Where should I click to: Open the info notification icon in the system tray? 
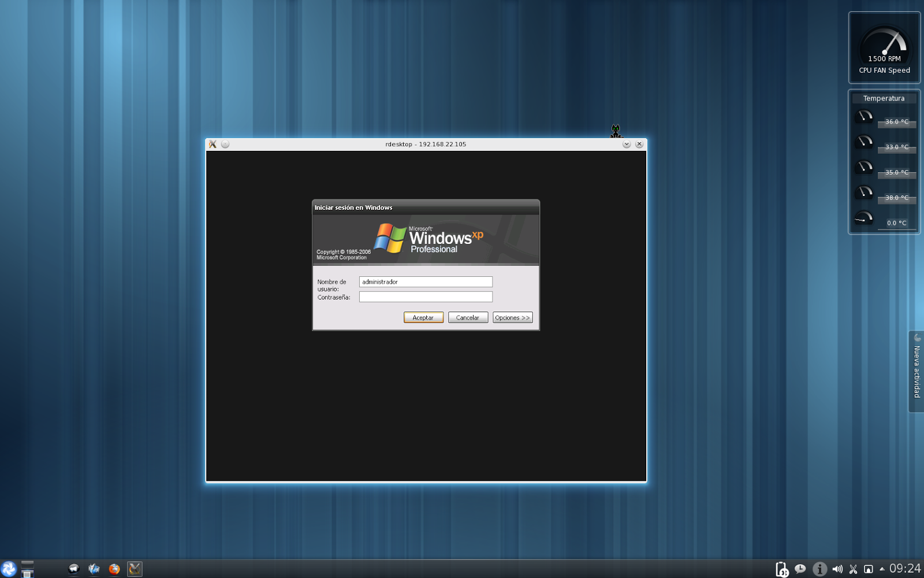pyautogui.click(x=819, y=568)
